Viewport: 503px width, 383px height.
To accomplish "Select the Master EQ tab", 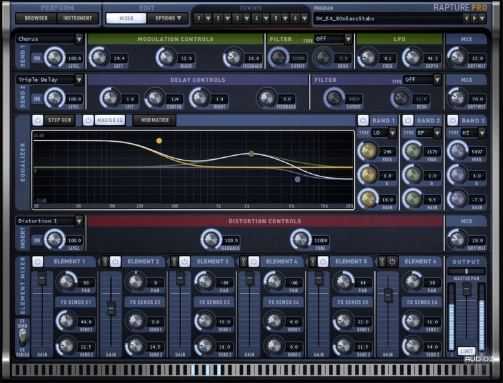I will tap(110, 120).
